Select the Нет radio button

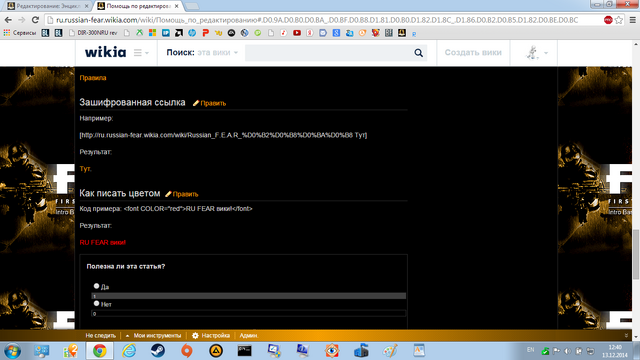tap(96, 303)
